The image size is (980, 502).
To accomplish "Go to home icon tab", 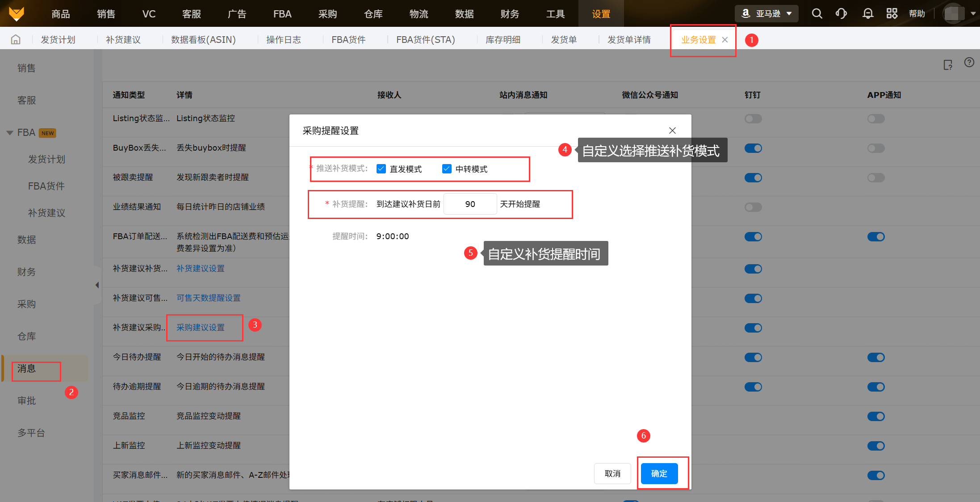I will pos(16,39).
